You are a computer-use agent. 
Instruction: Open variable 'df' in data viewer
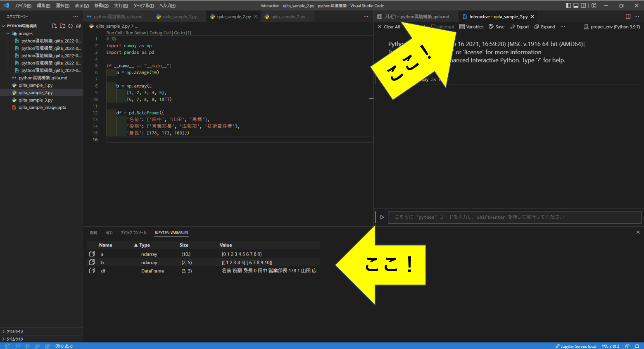(92, 271)
